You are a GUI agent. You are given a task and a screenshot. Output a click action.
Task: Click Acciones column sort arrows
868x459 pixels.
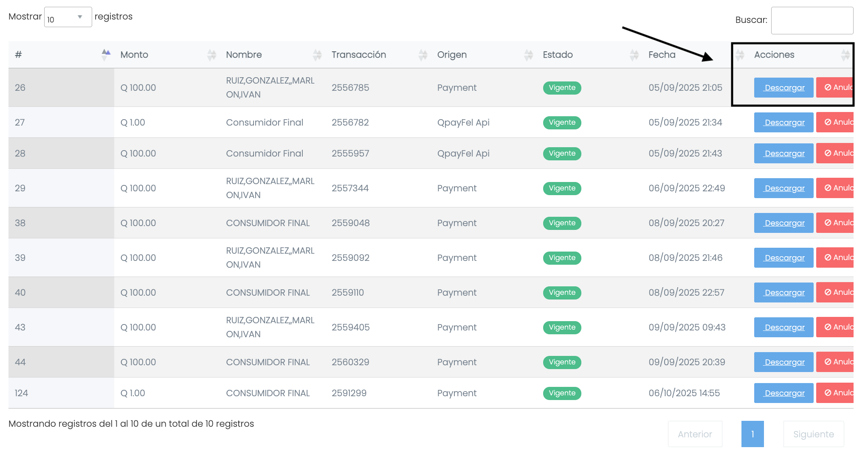point(845,55)
